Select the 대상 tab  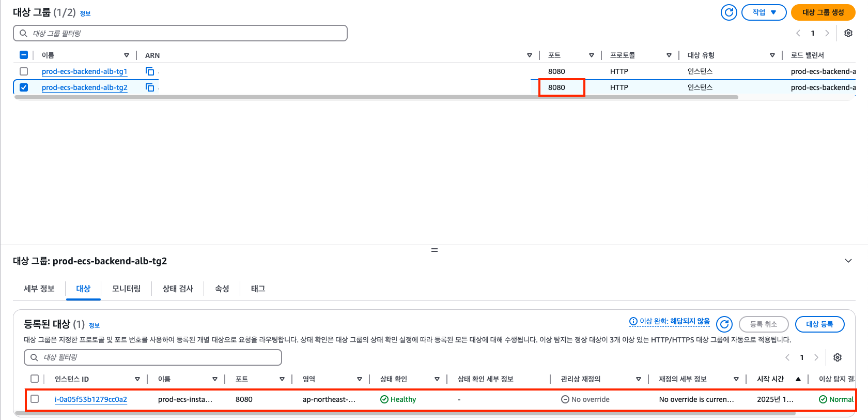point(83,289)
